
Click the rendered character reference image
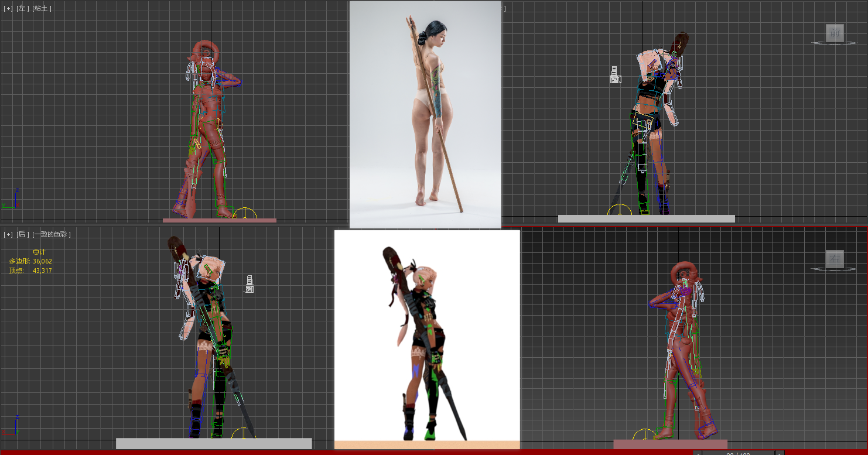pyautogui.click(x=427, y=340)
